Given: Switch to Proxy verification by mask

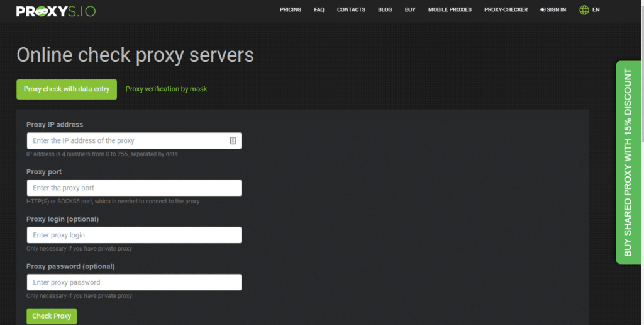Looking at the screenshot, I should [x=166, y=89].
